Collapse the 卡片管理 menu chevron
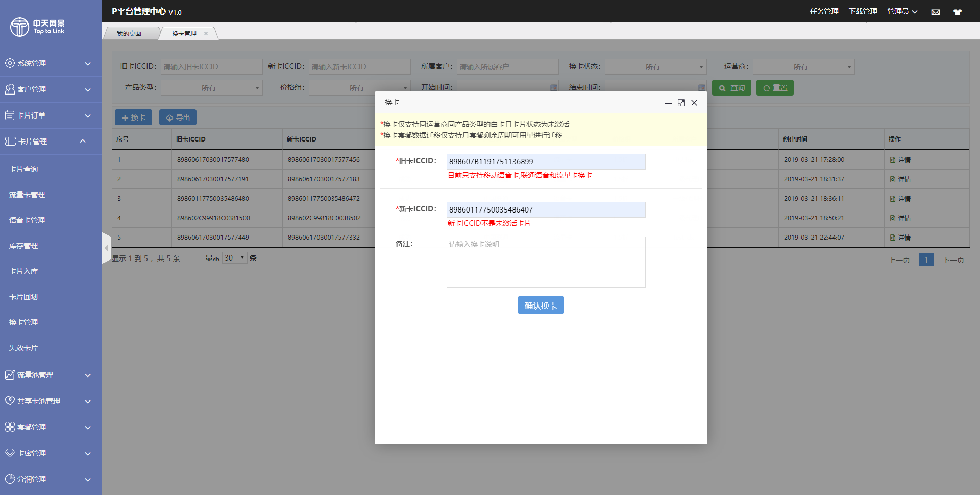Image resolution: width=980 pixels, height=495 pixels. click(x=83, y=141)
